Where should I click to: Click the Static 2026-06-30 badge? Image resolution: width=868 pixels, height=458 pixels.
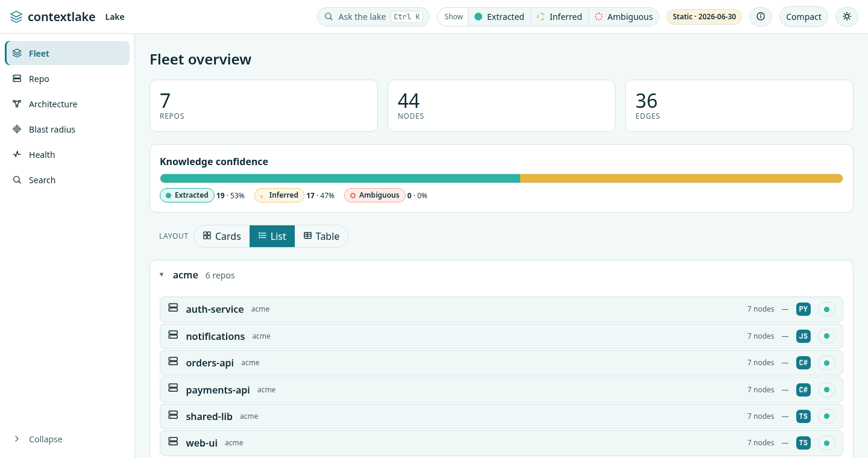click(x=704, y=17)
